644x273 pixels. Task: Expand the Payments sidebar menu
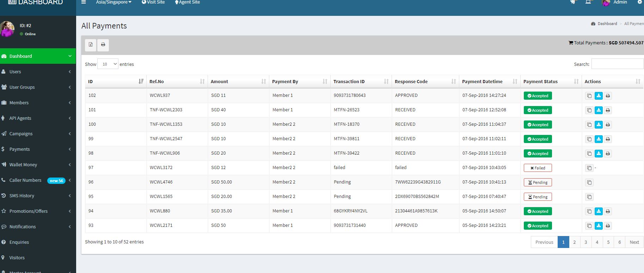[x=20, y=149]
